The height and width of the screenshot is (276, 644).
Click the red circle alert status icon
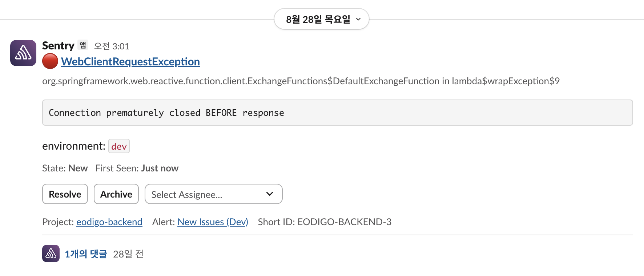(50, 61)
